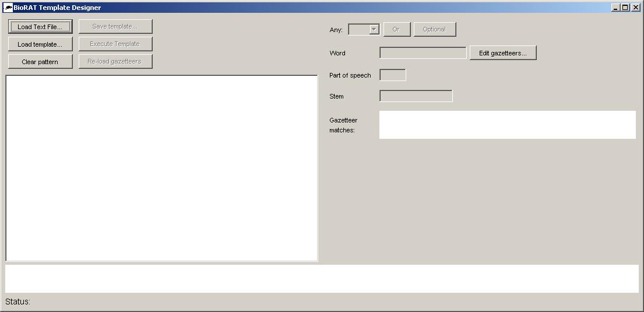Minimize the BioRAT Template Designer window
This screenshot has width=644, height=312.
(616, 8)
